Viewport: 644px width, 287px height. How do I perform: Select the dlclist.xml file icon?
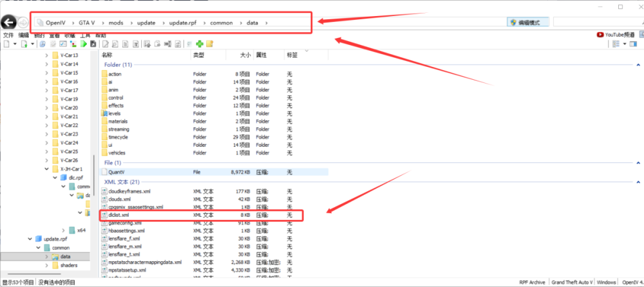104,215
